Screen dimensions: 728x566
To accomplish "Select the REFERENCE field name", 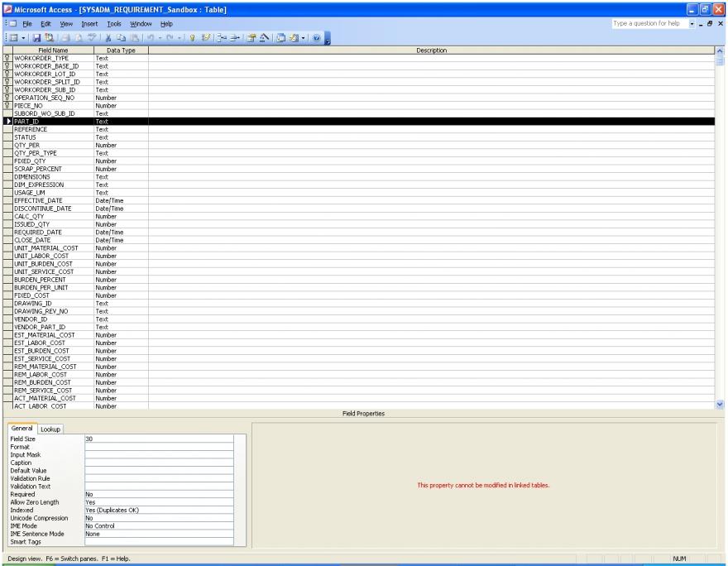I will (x=31, y=129).
